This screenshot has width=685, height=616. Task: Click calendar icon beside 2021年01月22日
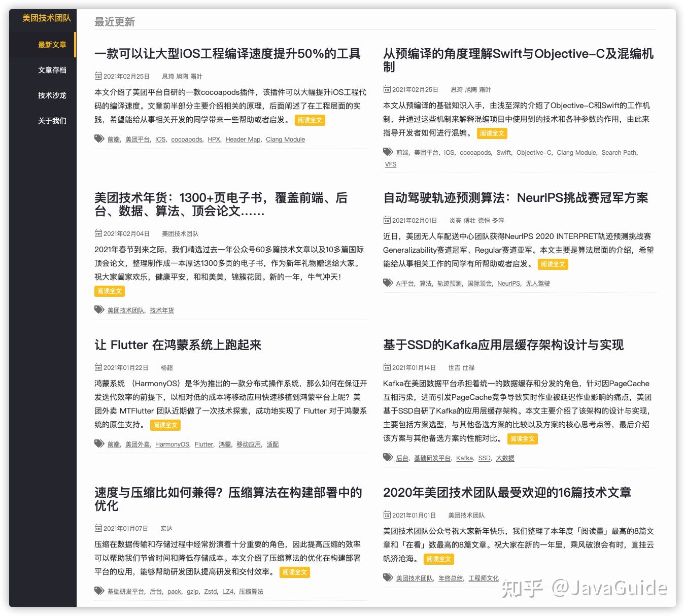click(x=98, y=367)
